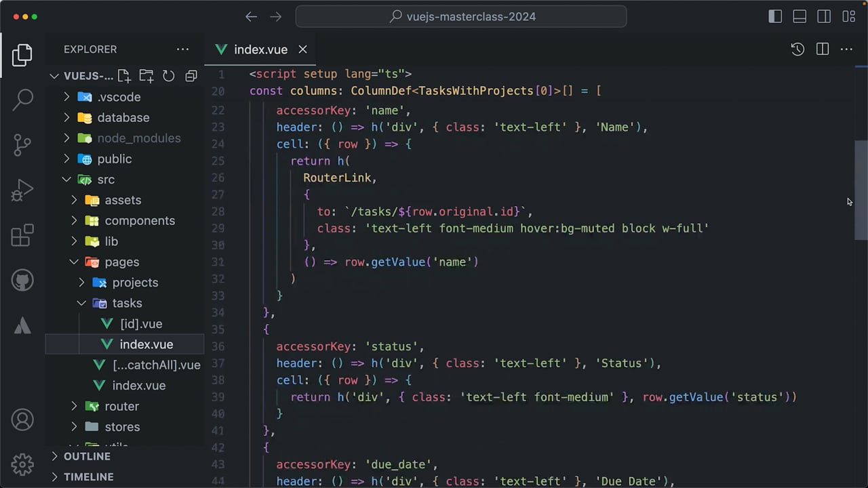The height and width of the screenshot is (488, 868).
Task: Click the New File icon in Explorer
Action: tap(123, 76)
